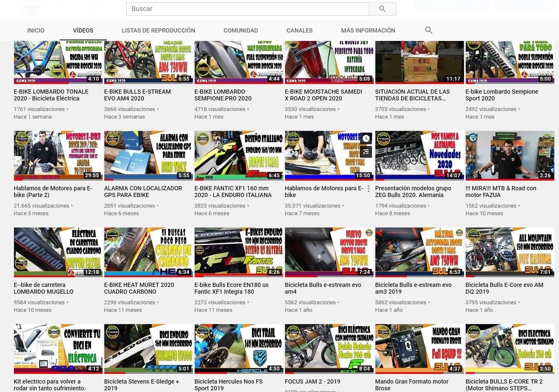Open ALARMA CON LOCALIZADOR GPS PARA EBIKE title
The width and height of the screenshot is (559, 392).
(x=143, y=192)
